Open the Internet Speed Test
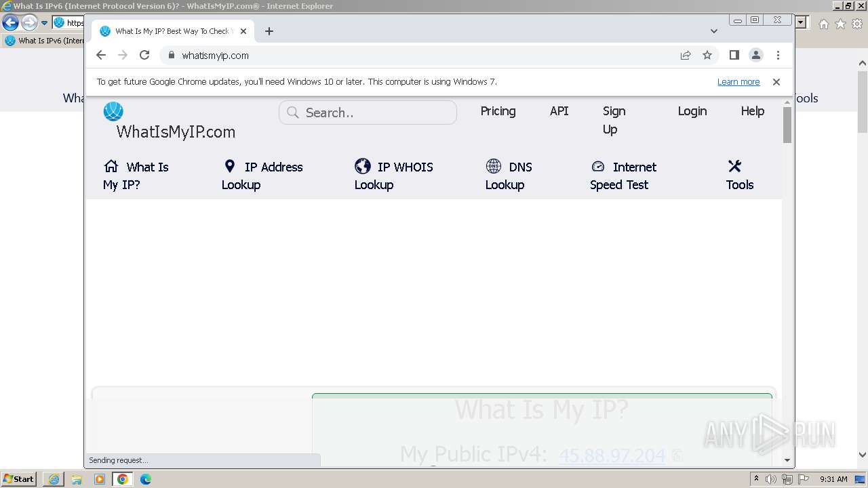Image resolution: width=868 pixels, height=488 pixels. [x=623, y=176]
